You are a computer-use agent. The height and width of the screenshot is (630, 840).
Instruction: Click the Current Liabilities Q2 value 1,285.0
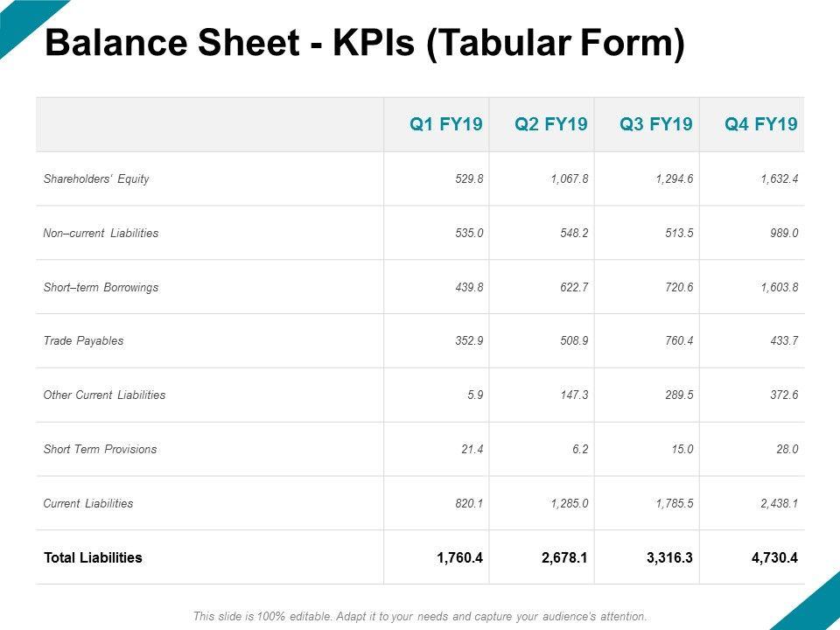[x=569, y=504]
